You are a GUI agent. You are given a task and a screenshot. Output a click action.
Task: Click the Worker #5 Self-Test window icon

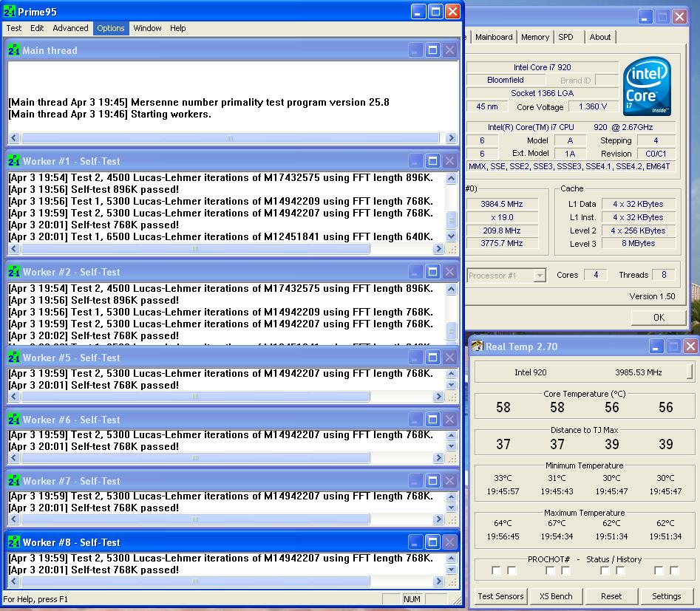point(14,357)
